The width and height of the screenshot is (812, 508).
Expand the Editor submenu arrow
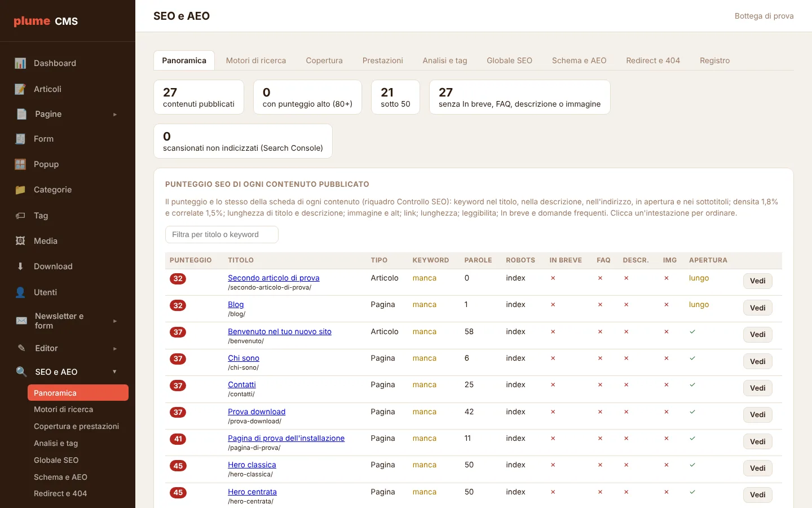[x=115, y=349]
